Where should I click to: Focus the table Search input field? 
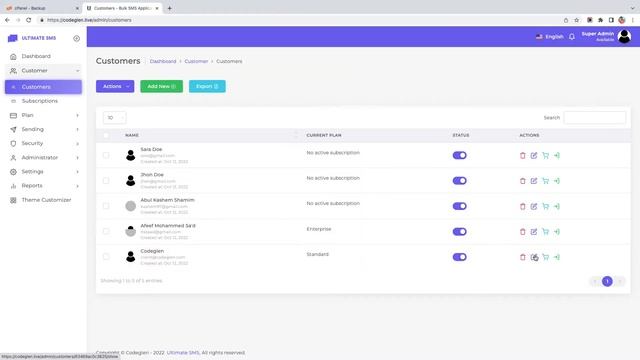(595, 118)
